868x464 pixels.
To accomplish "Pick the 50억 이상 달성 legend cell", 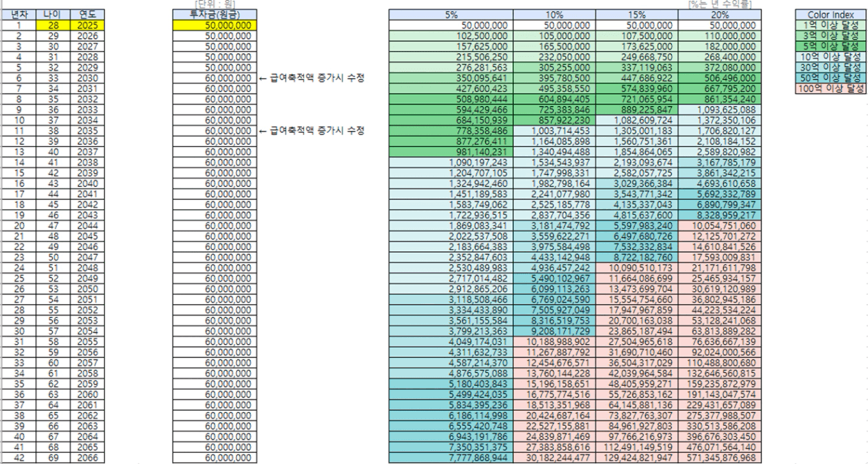I will pyautogui.click(x=831, y=78).
